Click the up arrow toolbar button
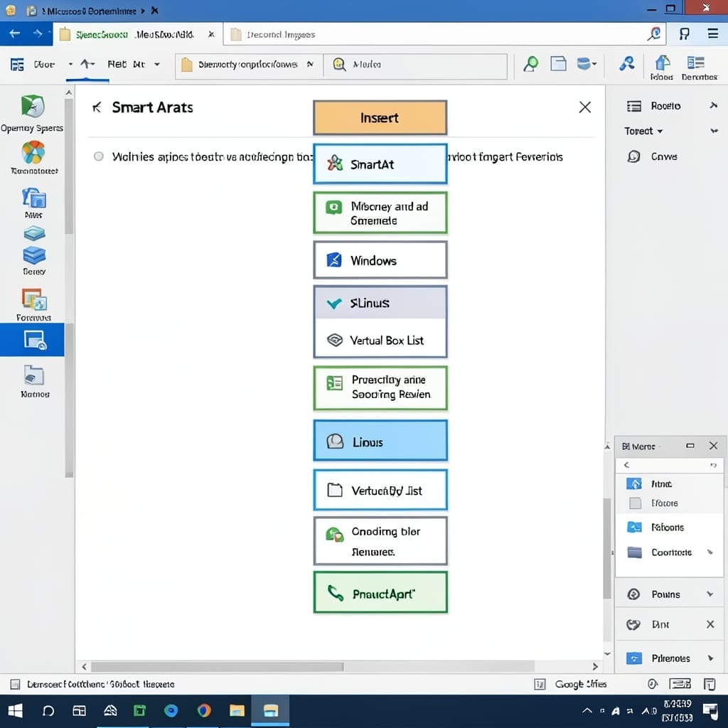Image resolution: width=728 pixels, height=728 pixels. point(87,64)
